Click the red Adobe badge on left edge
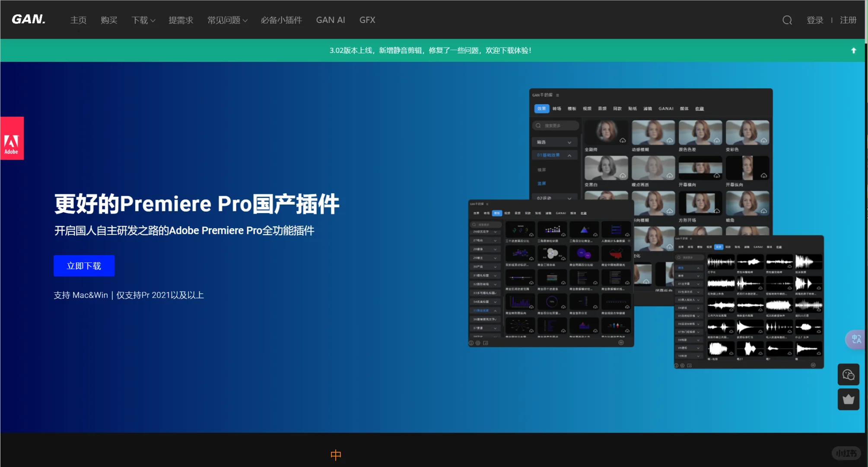Screen dimensions: 868x467 click(x=12, y=138)
